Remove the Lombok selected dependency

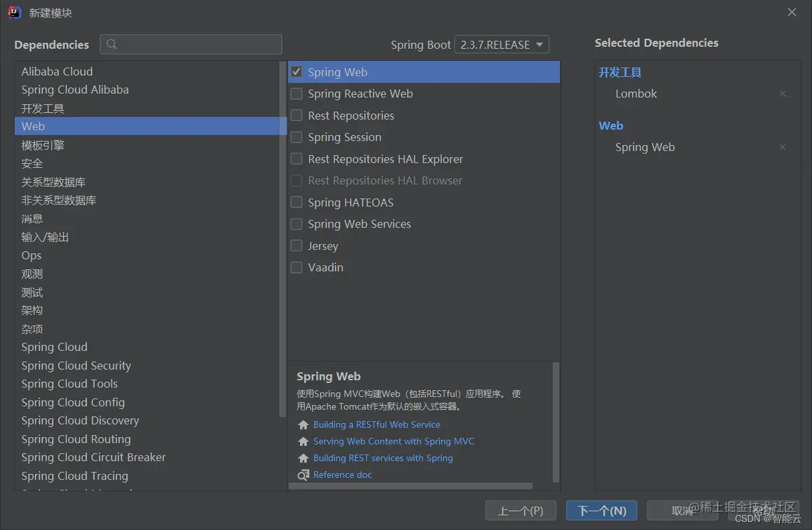783,94
